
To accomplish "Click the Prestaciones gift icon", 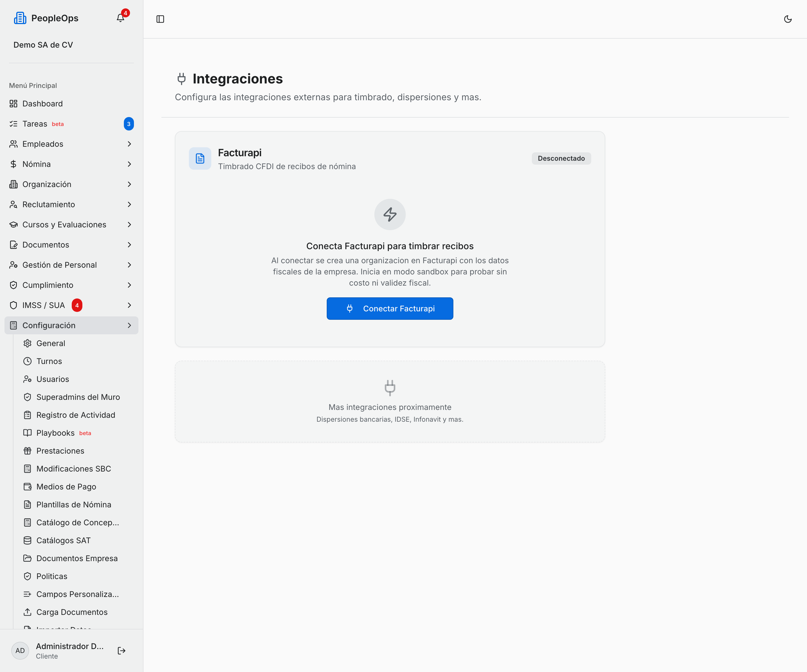I will (27, 451).
